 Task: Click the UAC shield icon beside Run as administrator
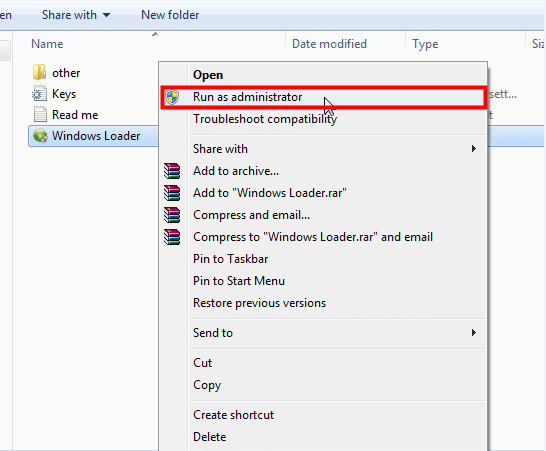pos(172,97)
